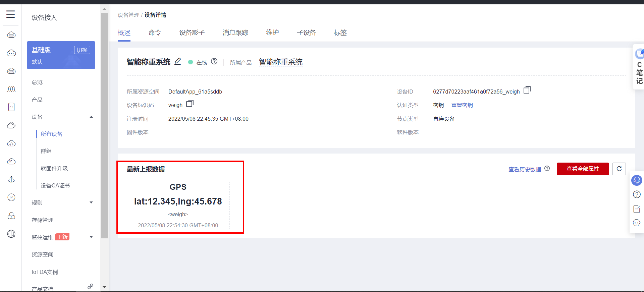The image size is (644, 292).
Task: Click the double-cloud sidebar icon
Action: coord(11,125)
